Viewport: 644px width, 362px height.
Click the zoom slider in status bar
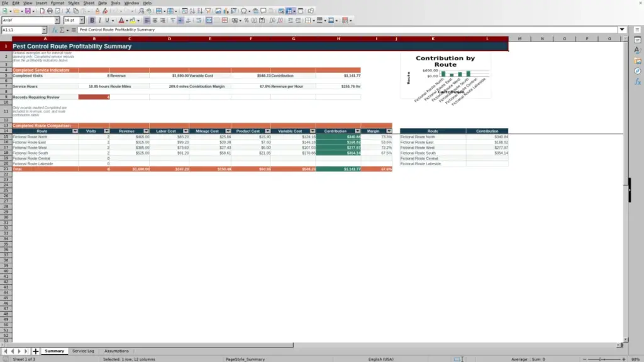pyautogui.click(x=604, y=359)
